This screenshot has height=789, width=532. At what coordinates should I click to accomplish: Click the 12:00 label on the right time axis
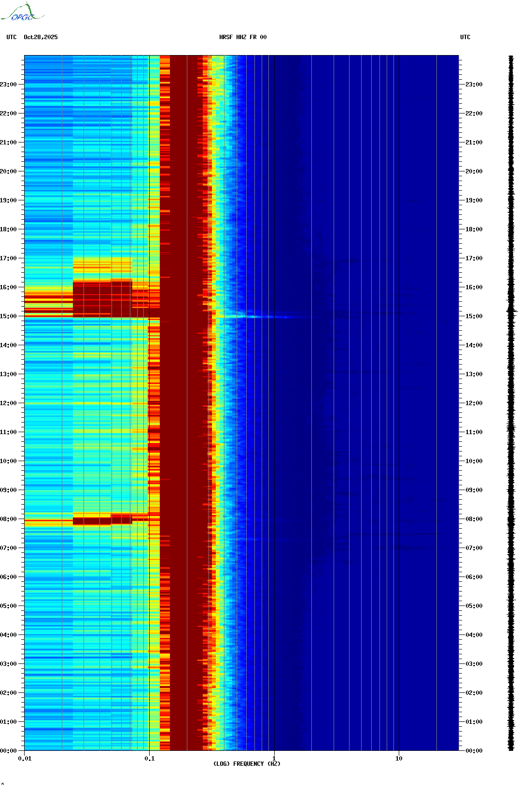(x=474, y=403)
